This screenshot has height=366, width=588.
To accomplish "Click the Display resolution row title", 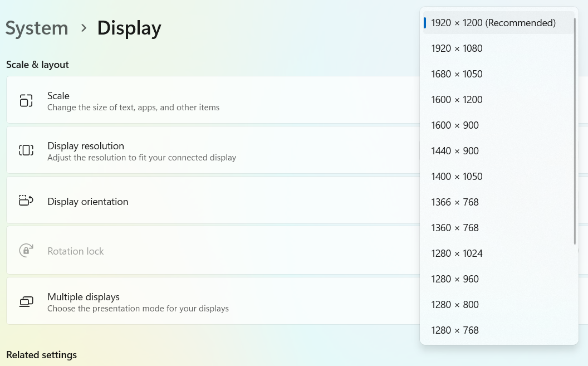I will click(86, 146).
